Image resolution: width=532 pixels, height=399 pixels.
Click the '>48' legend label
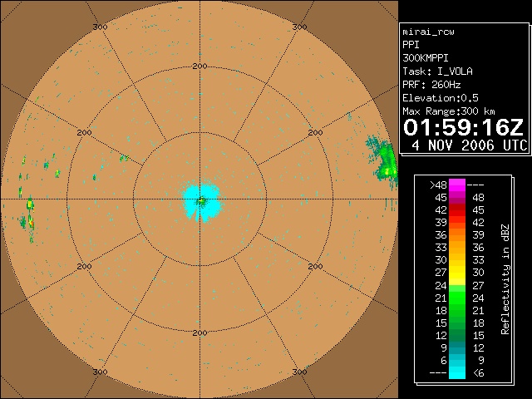click(438, 185)
